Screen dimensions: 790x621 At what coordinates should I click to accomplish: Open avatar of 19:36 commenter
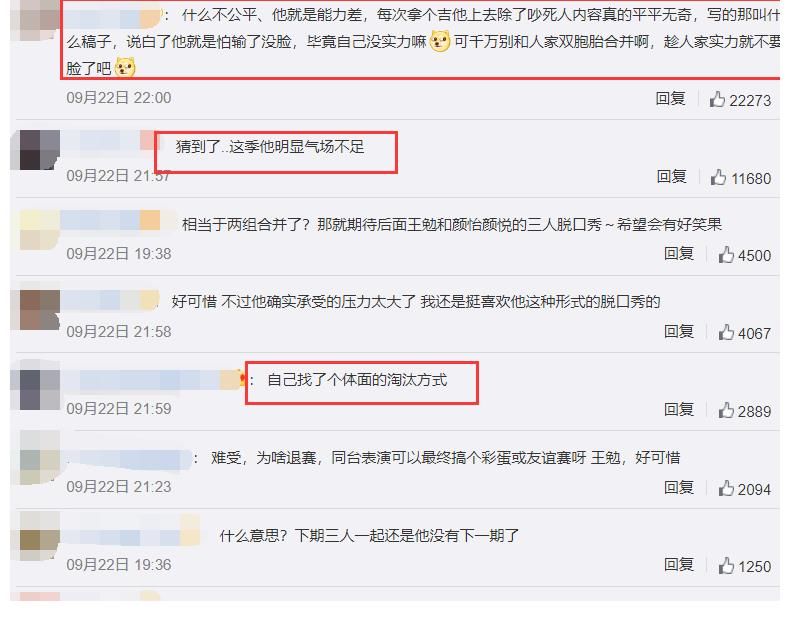[x=40, y=536]
